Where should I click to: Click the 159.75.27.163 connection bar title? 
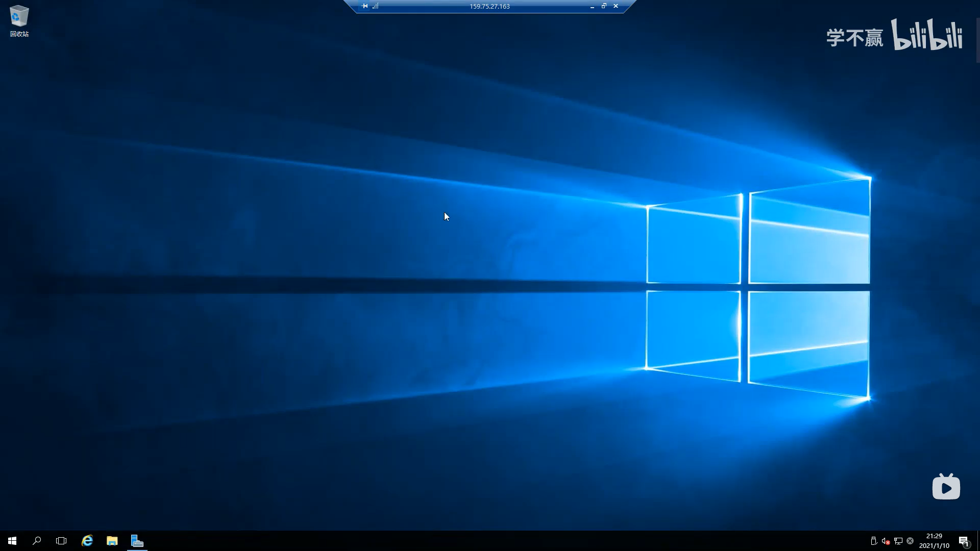(489, 6)
